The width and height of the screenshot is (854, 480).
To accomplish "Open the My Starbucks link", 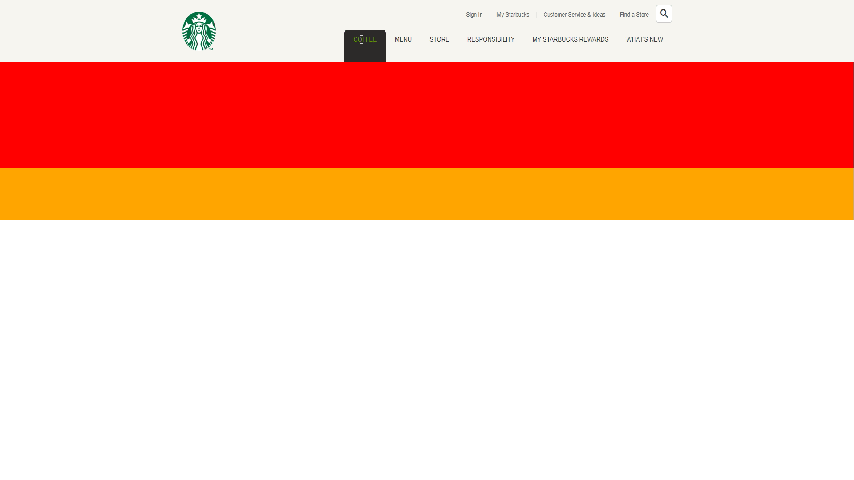I will [513, 15].
